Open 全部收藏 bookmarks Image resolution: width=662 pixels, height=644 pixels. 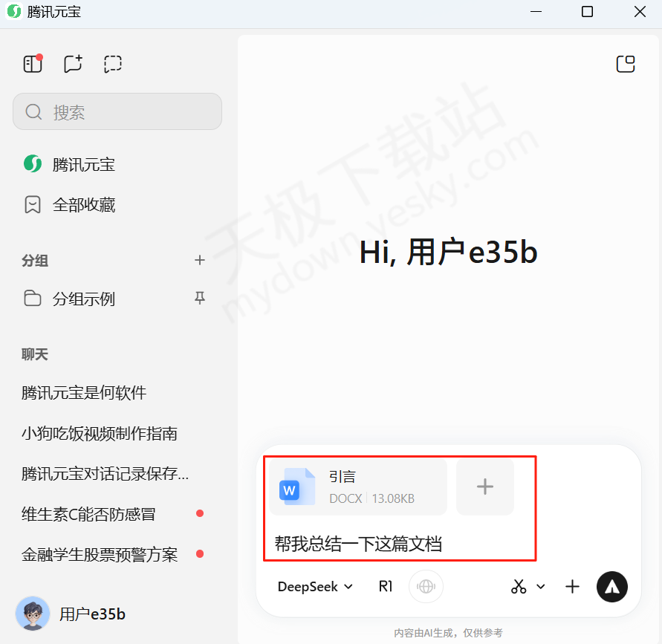[x=70, y=205]
